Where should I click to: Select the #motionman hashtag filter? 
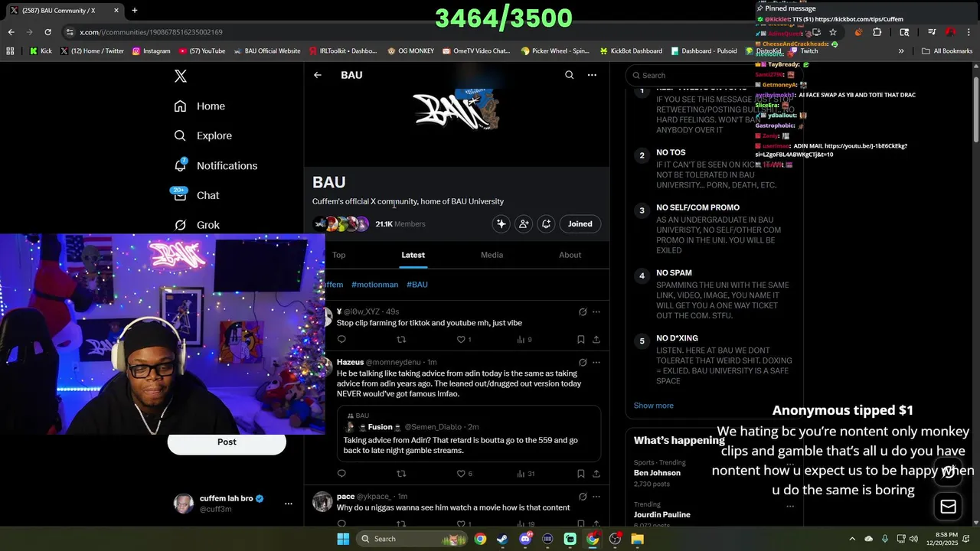click(x=374, y=285)
